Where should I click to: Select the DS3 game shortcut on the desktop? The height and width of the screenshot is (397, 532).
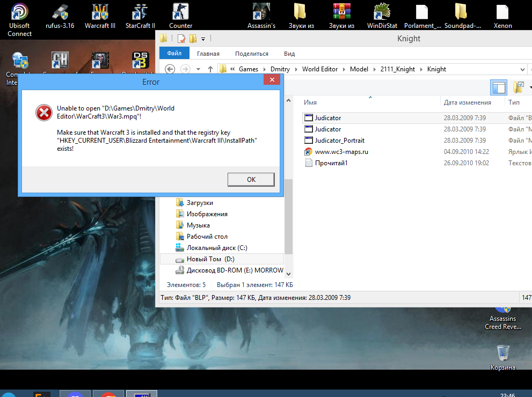click(140, 60)
